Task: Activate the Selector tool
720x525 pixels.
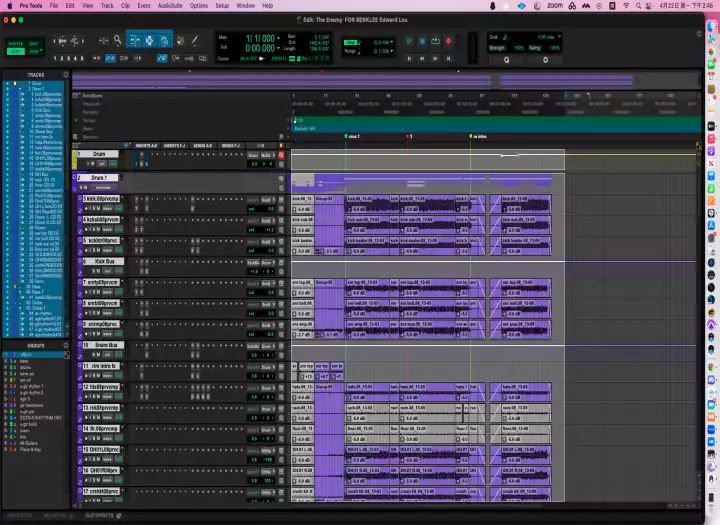Action: [149, 41]
